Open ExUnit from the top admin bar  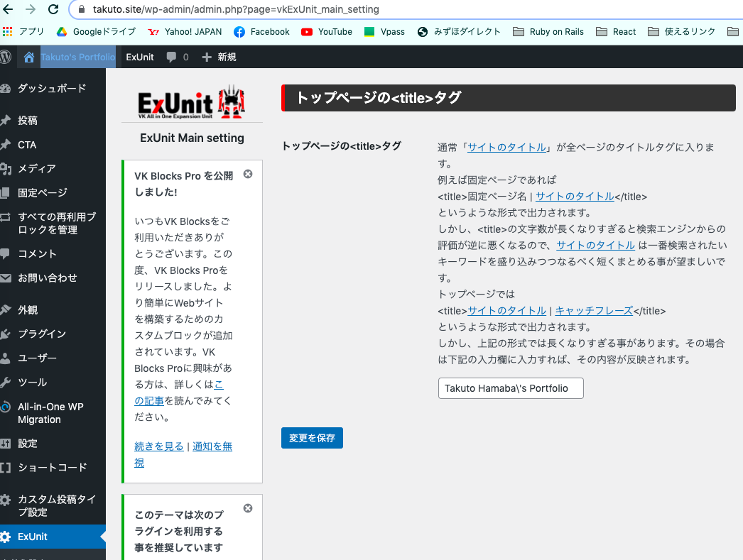(x=139, y=57)
